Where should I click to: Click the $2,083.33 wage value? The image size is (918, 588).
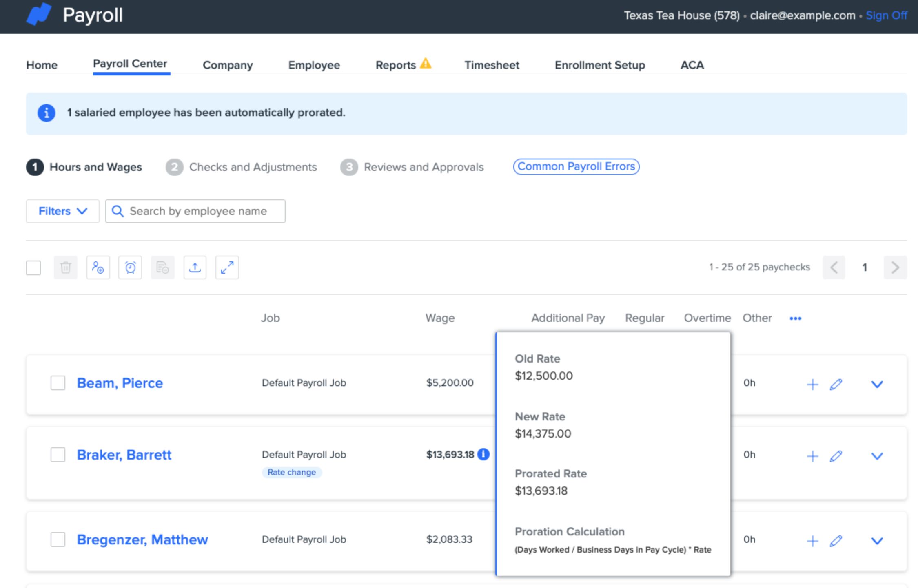[449, 539]
